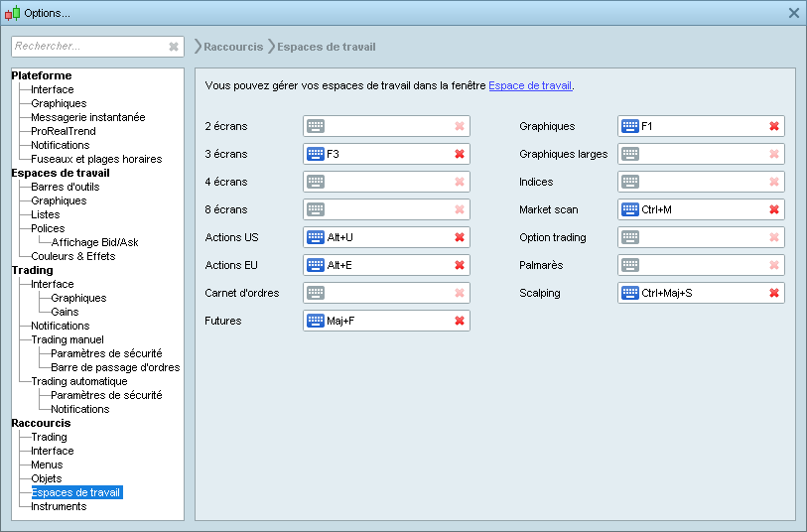Open Couleurs & Effets settings
The image size is (807, 532).
(72, 256)
